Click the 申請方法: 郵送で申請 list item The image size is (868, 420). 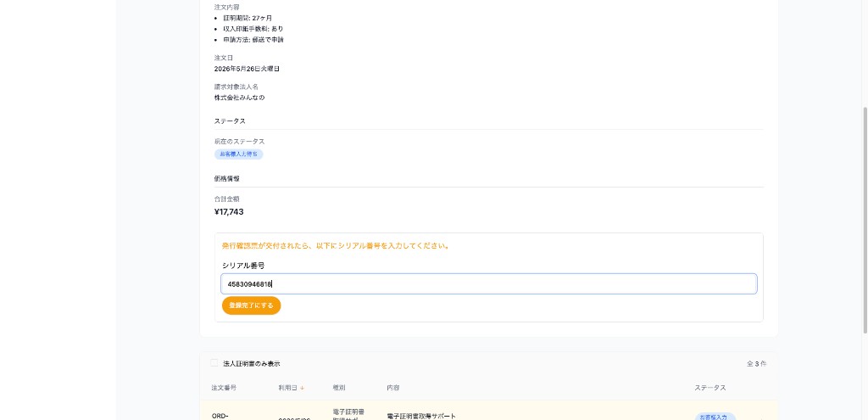click(x=253, y=40)
